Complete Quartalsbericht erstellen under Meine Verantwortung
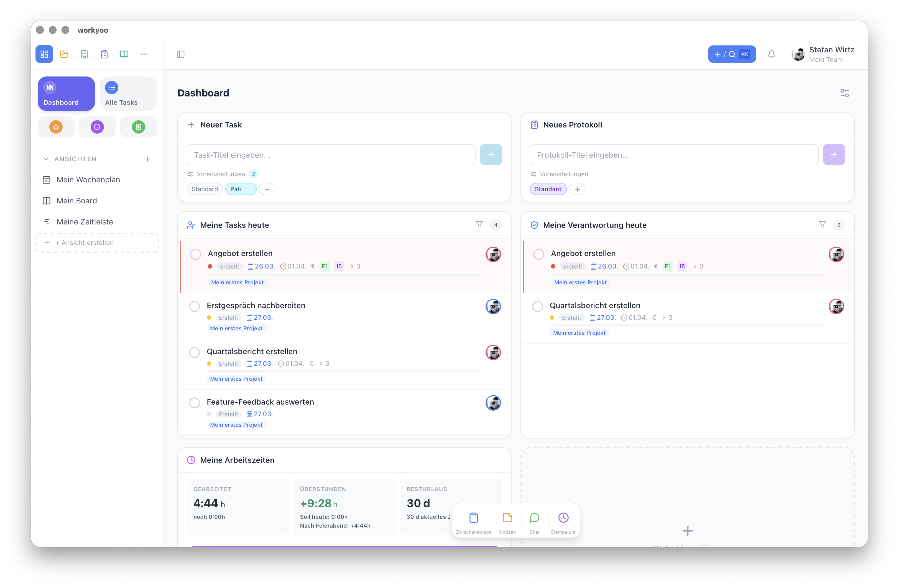The width and height of the screenshot is (899, 588). coord(538,306)
